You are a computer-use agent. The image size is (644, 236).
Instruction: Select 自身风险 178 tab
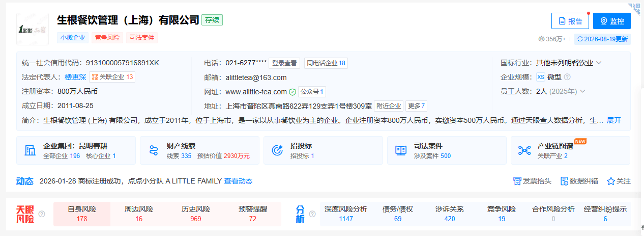click(x=82, y=214)
